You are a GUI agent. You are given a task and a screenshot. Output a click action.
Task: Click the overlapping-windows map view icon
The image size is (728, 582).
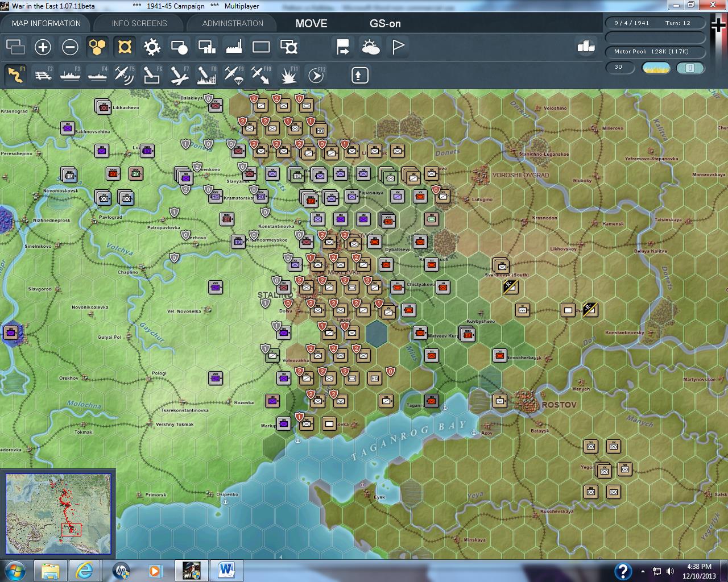point(15,47)
